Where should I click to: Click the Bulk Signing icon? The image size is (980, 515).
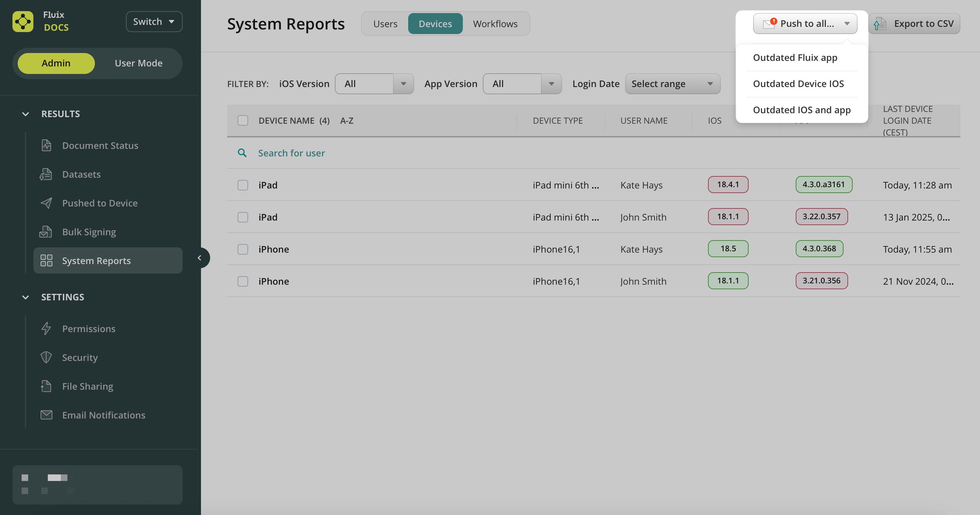pyautogui.click(x=46, y=232)
